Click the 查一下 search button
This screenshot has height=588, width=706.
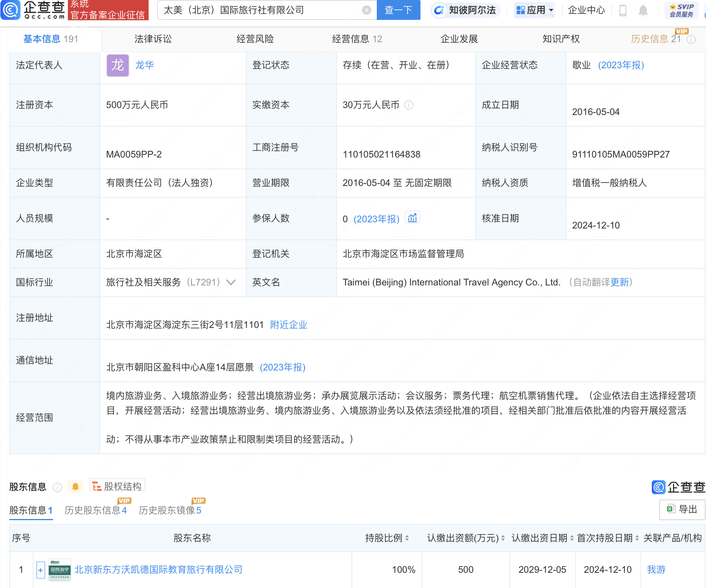coord(398,10)
